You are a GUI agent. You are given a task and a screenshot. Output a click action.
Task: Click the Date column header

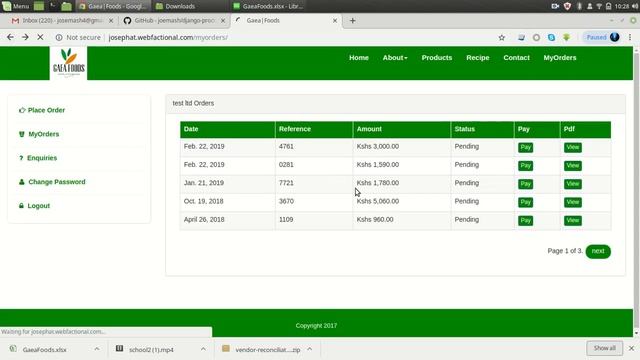pos(228,129)
